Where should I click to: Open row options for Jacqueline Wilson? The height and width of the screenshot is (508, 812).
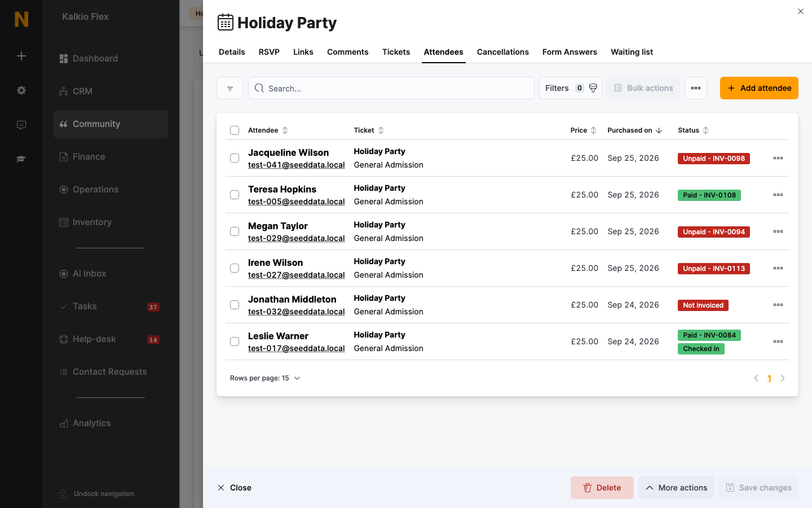(x=778, y=158)
